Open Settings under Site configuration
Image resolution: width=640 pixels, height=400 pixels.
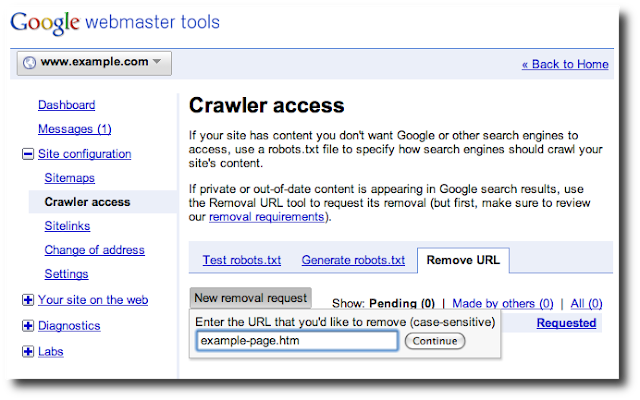tap(66, 274)
